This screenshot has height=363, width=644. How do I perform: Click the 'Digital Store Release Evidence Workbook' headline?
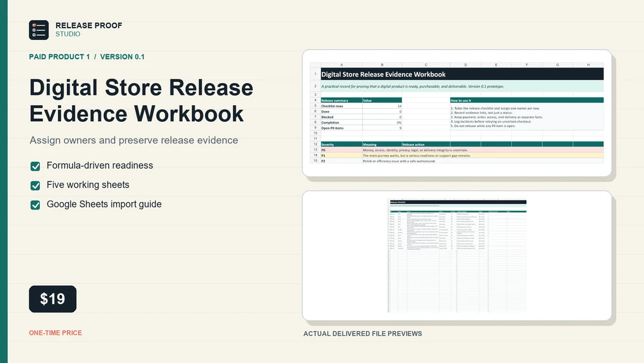[x=141, y=101]
